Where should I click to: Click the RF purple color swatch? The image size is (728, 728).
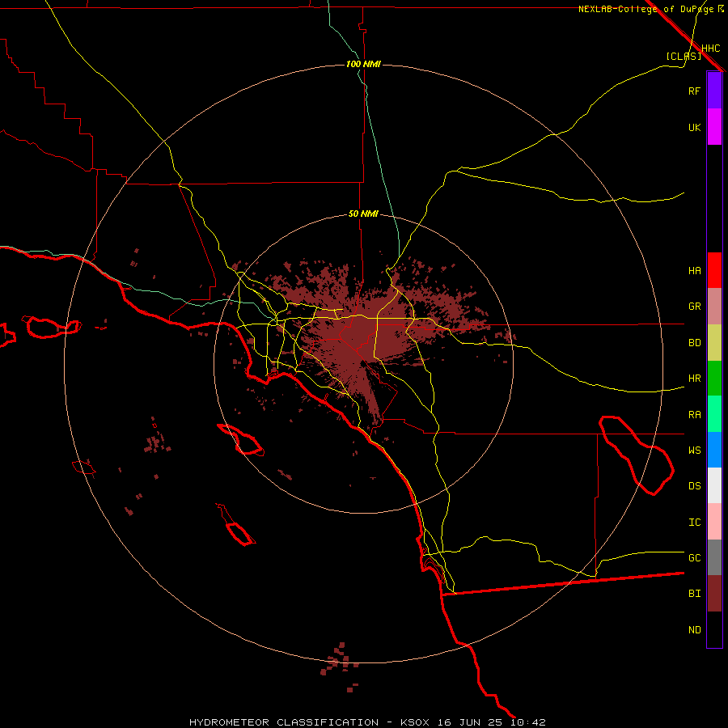pyautogui.click(x=714, y=91)
